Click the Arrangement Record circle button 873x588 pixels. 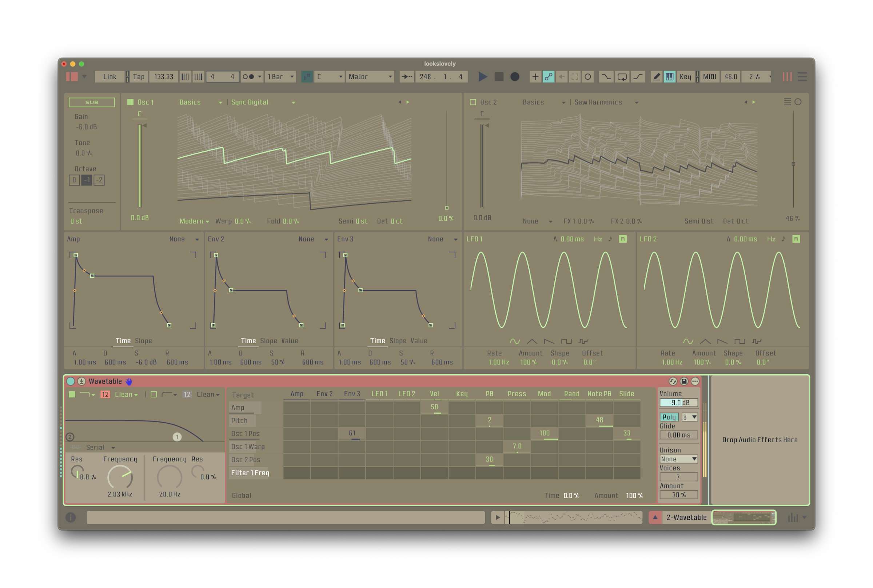pyautogui.click(x=514, y=76)
